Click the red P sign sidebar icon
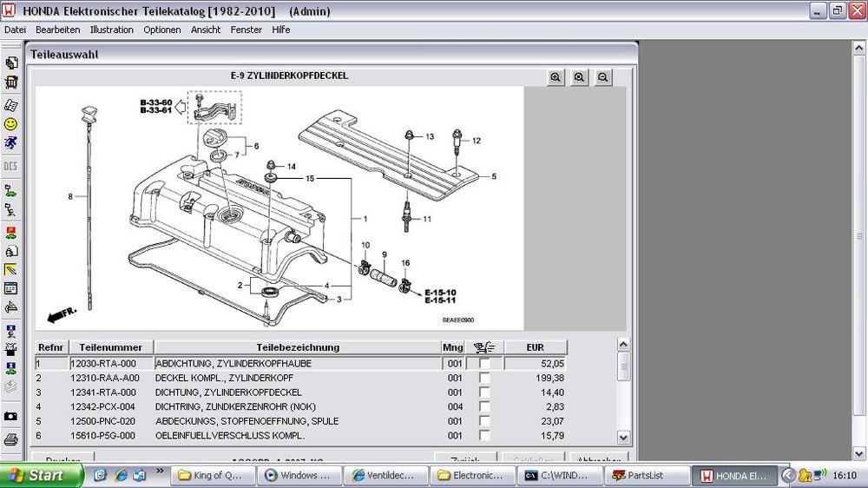868x488 pixels. pyautogui.click(x=10, y=233)
